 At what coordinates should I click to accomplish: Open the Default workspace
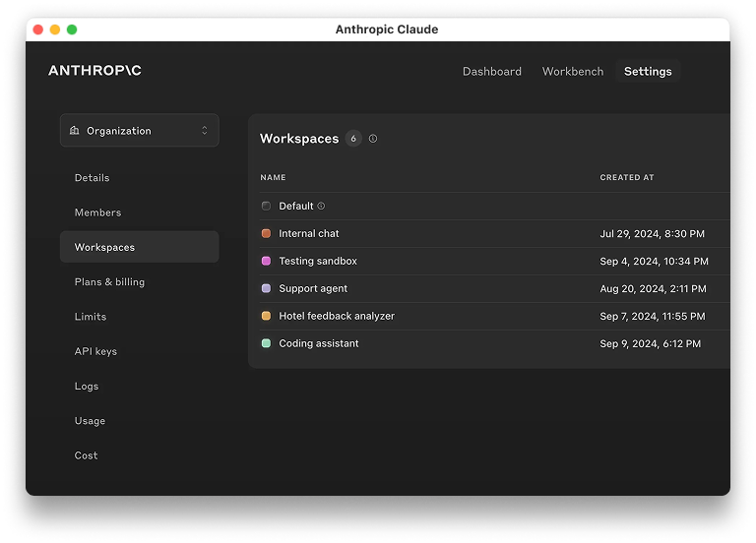point(296,207)
